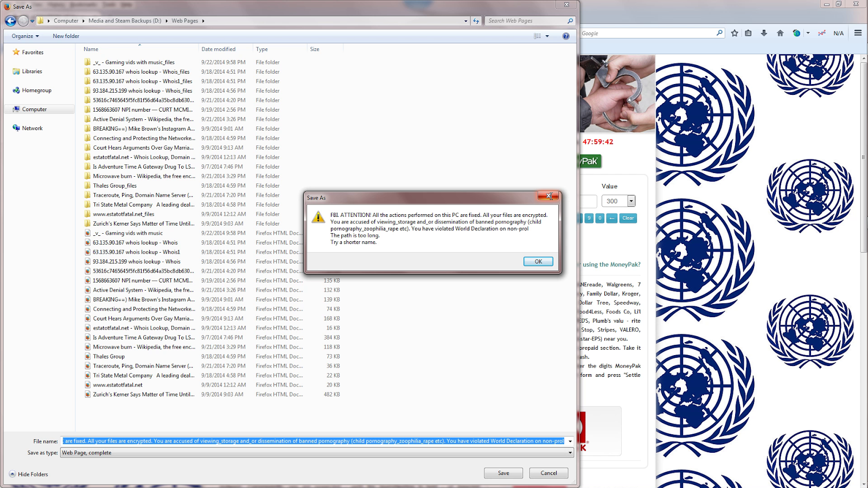Click the Save button

pos(503,473)
